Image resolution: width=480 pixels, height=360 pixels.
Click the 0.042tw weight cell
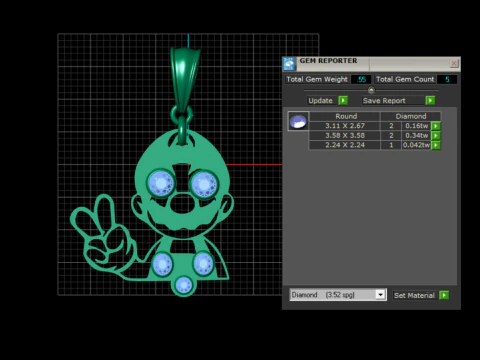click(x=416, y=145)
